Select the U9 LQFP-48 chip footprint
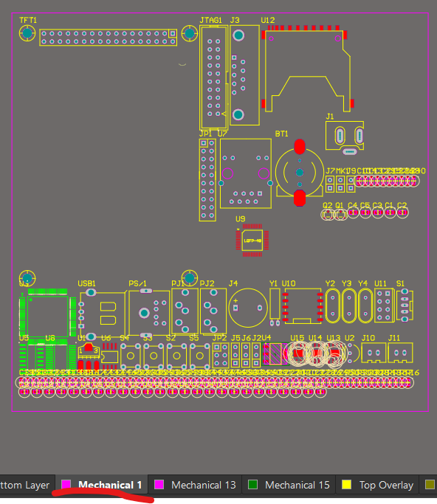 point(252,241)
